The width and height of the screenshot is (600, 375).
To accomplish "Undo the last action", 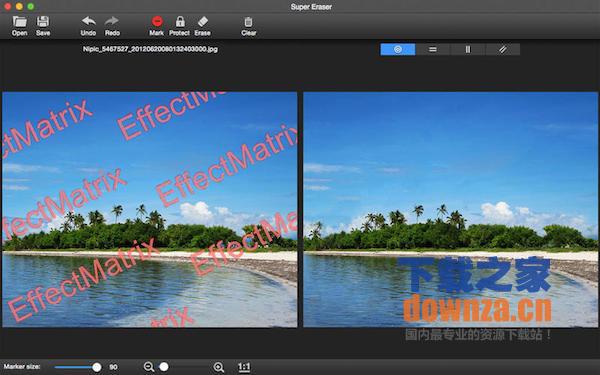I will click(88, 26).
